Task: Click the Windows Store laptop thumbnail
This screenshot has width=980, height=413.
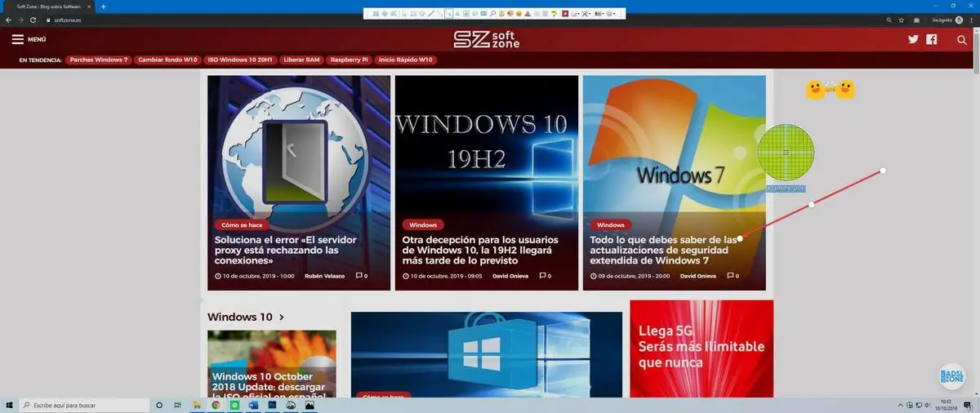Action: pos(487,354)
